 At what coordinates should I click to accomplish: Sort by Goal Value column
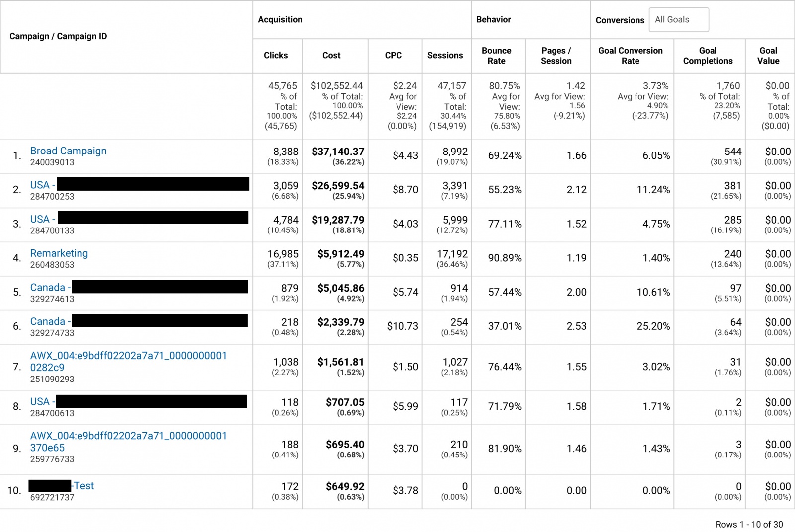768,56
